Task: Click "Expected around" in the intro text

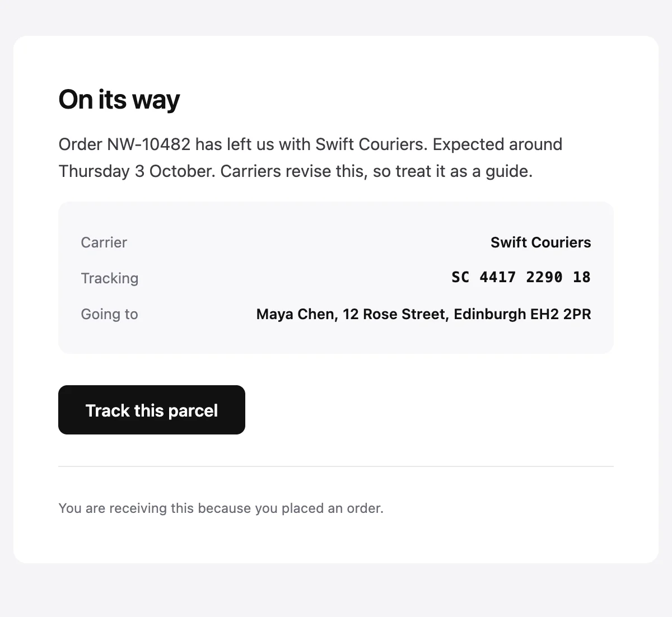Action: [497, 144]
